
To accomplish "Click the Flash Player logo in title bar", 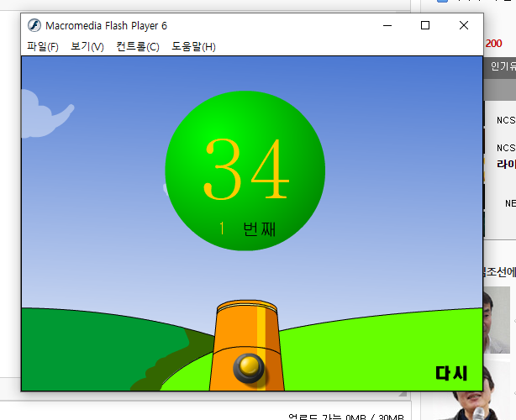I will point(34,25).
